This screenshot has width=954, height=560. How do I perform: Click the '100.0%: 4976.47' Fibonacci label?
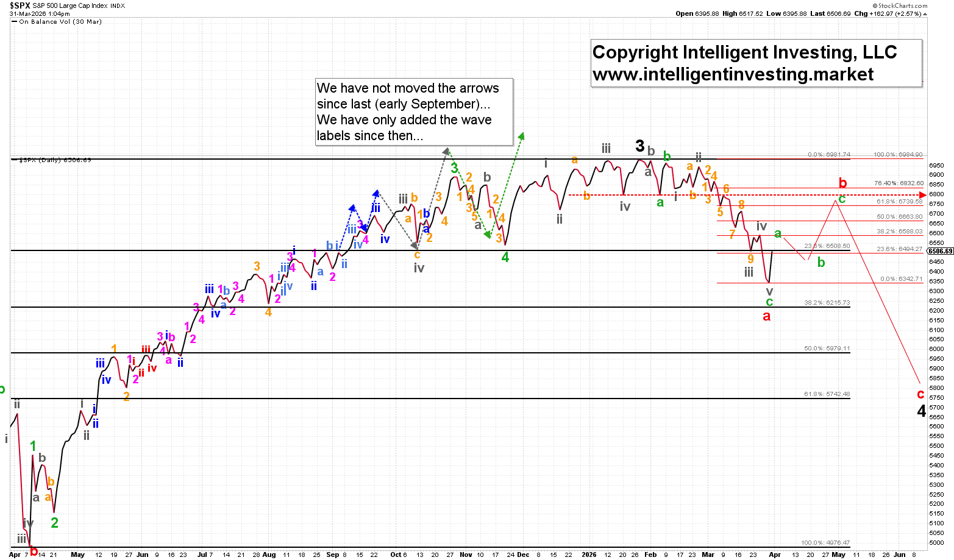click(825, 543)
